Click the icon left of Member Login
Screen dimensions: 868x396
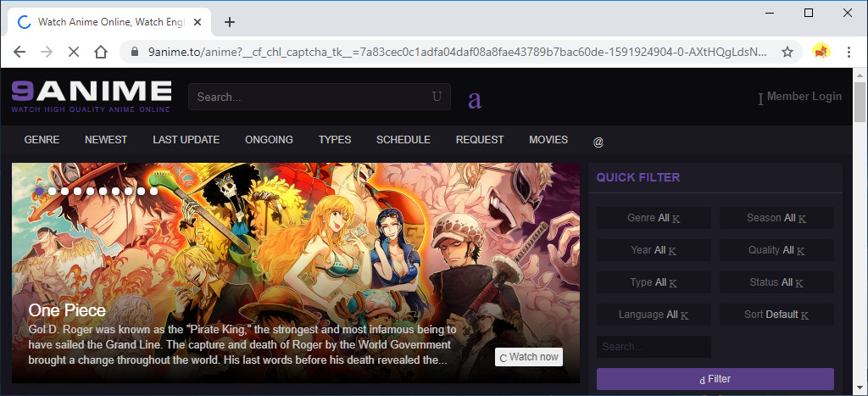point(760,99)
